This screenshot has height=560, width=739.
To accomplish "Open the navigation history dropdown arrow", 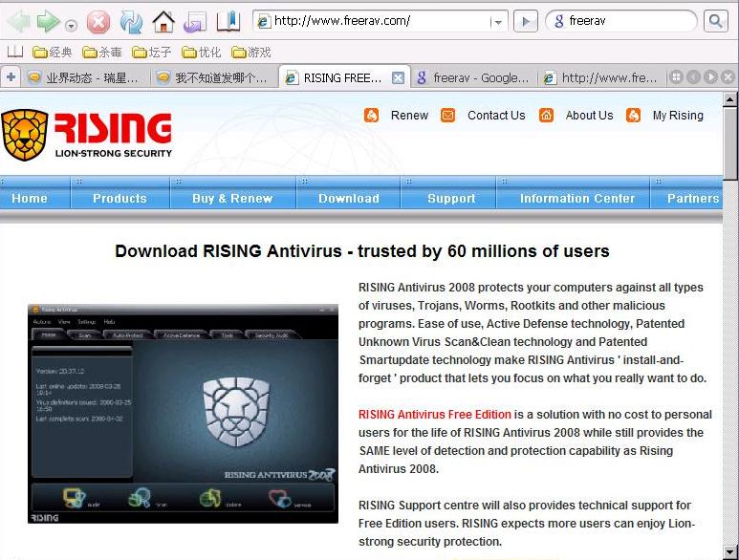I will tap(71, 26).
